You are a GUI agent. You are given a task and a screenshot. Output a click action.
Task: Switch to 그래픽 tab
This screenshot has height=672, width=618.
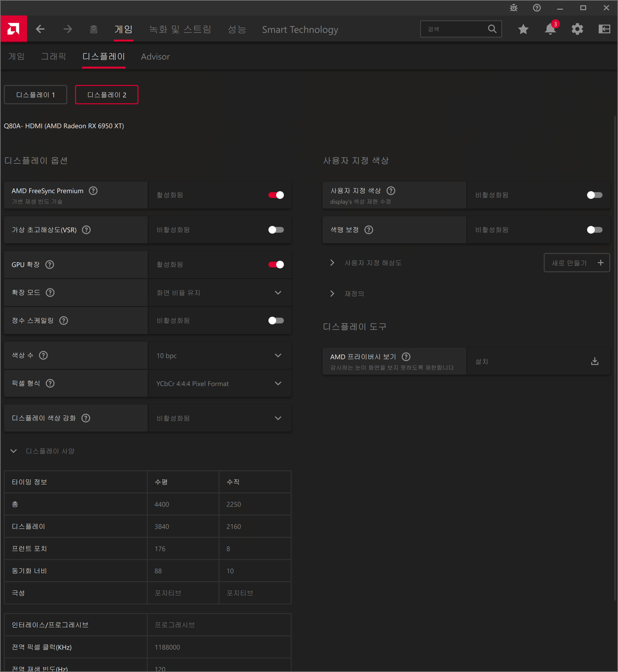point(53,57)
